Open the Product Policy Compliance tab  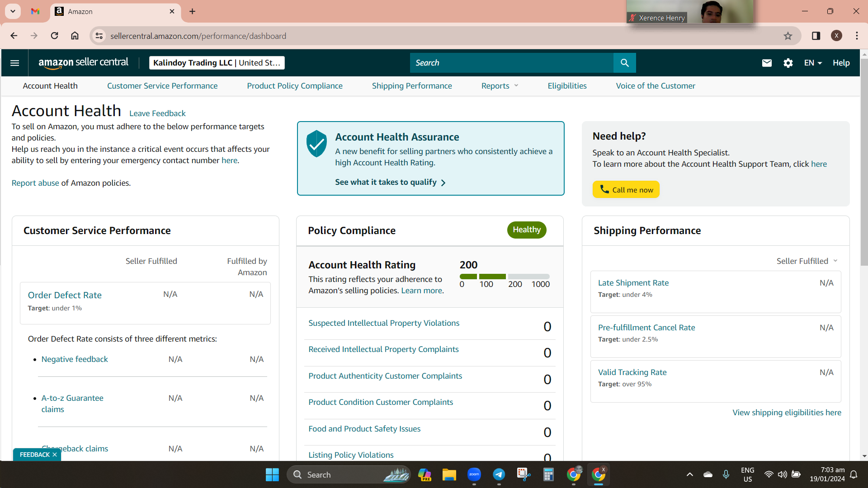coord(295,86)
